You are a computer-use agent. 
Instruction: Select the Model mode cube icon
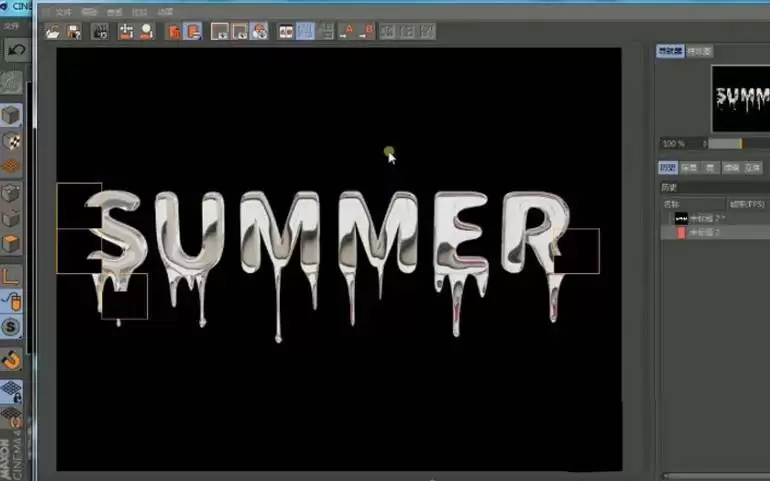[x=11, y=116]
